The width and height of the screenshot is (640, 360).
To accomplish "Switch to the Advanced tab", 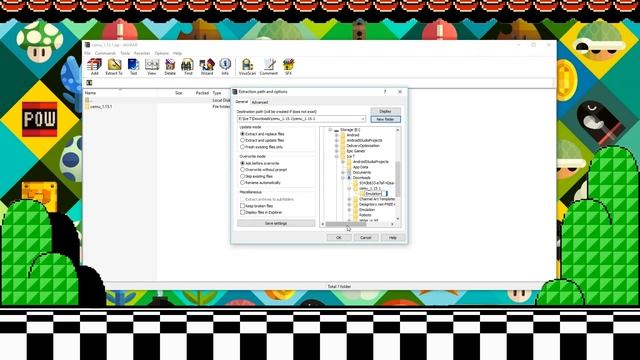I will (260, 102).
